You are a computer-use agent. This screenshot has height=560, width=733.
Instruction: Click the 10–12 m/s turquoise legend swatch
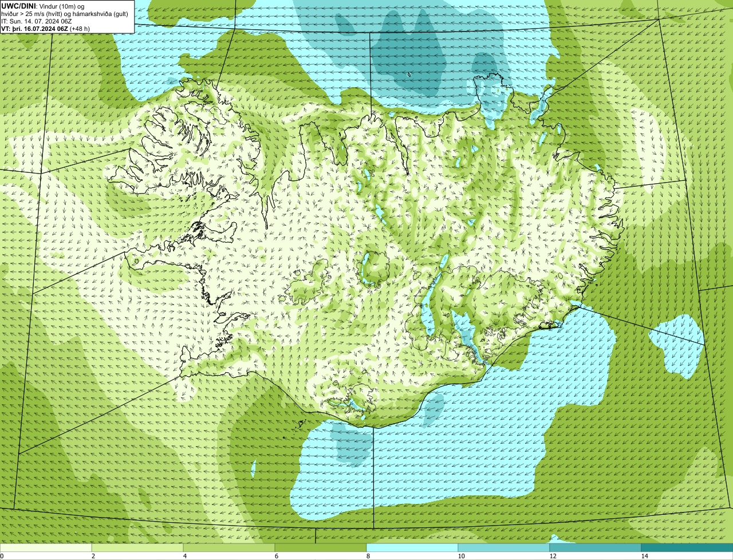click(x=504, y=547)
